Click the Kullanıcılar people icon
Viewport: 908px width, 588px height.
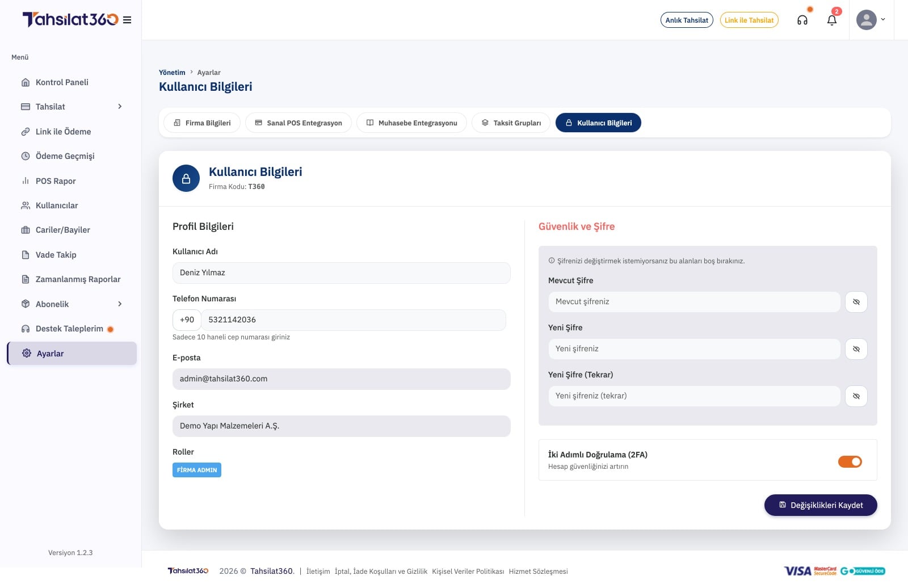coord(26,205)
